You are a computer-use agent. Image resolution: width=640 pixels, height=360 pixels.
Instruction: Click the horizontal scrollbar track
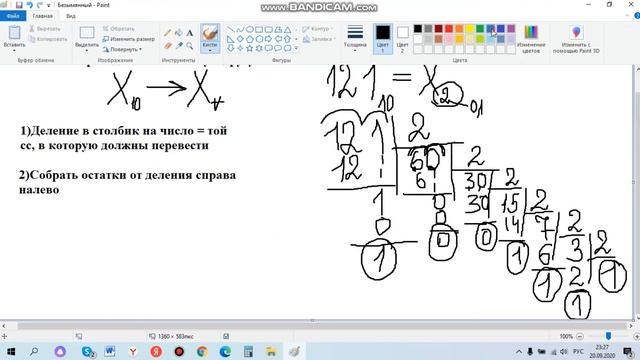[x=318, y=326]
